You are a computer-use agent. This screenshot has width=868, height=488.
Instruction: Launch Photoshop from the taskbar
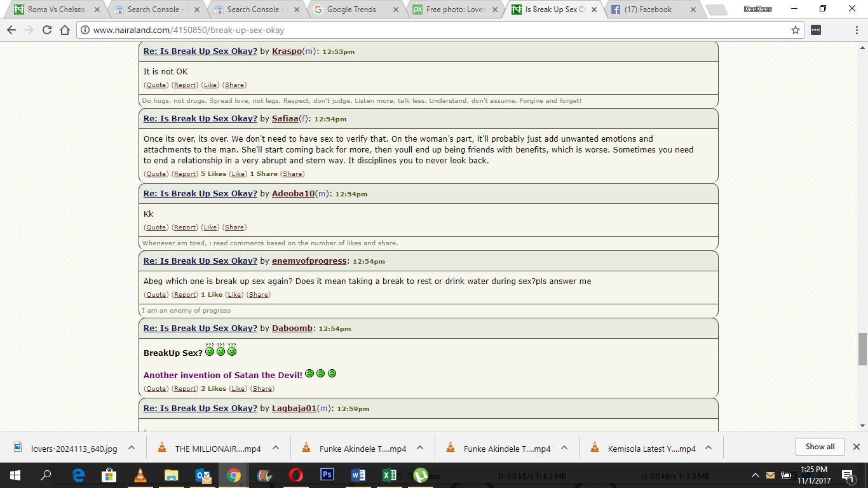pyautogui.click(x=327, y=475)
